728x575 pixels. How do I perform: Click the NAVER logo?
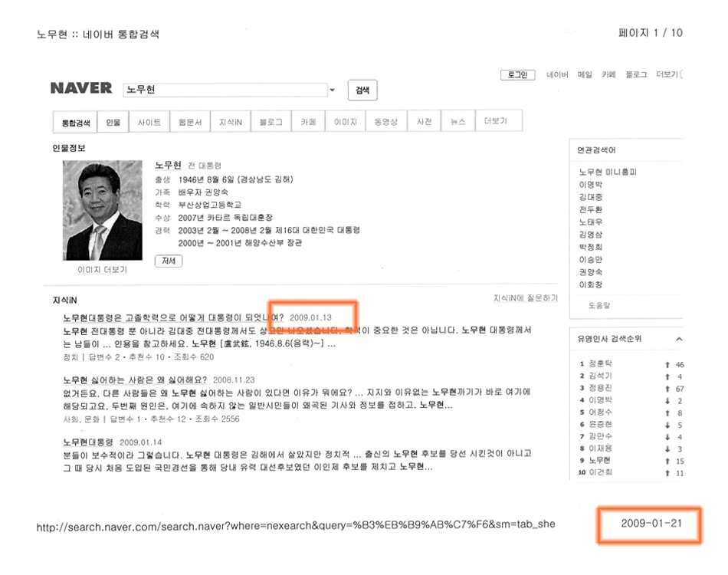click(x=81, y=88)
